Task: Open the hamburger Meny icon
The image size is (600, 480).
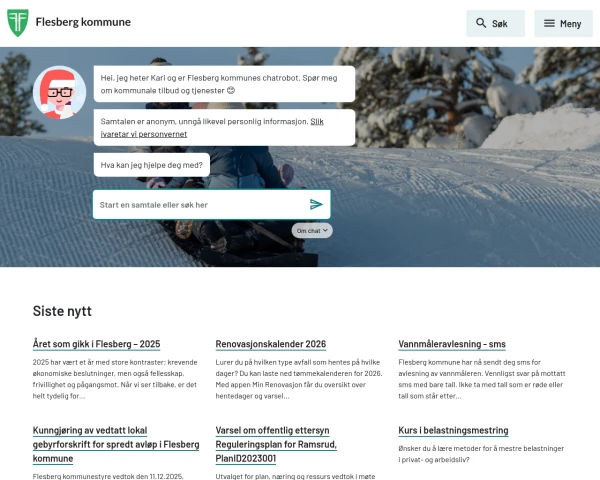Action: (x=549, y=23)
